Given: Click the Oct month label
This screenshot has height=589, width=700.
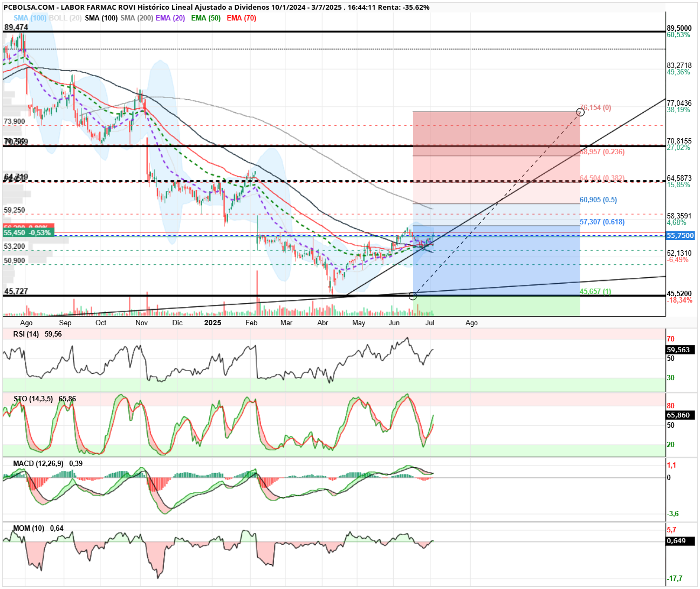Looking at the screenshot, I should tap(101, 323).
